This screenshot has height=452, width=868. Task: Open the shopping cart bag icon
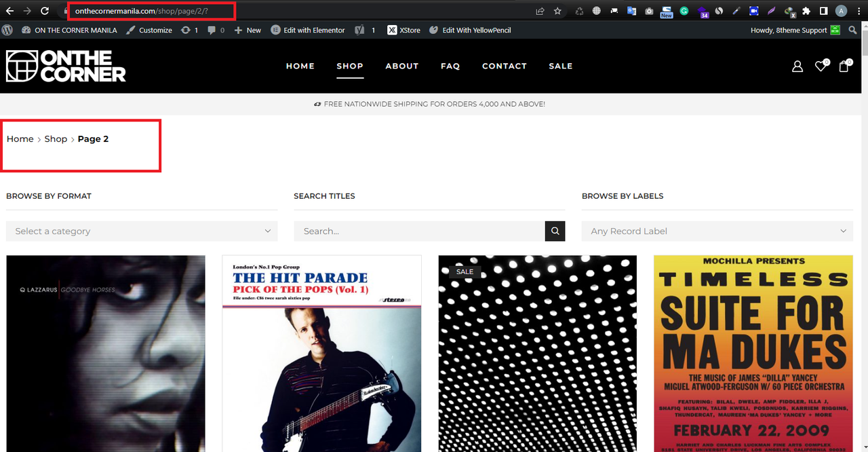click(x=844, y=66)
